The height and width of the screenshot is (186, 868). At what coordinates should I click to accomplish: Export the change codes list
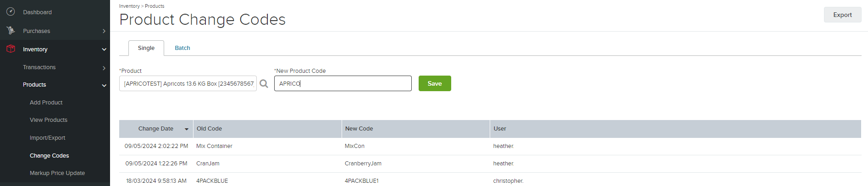[x=842, y=15]
